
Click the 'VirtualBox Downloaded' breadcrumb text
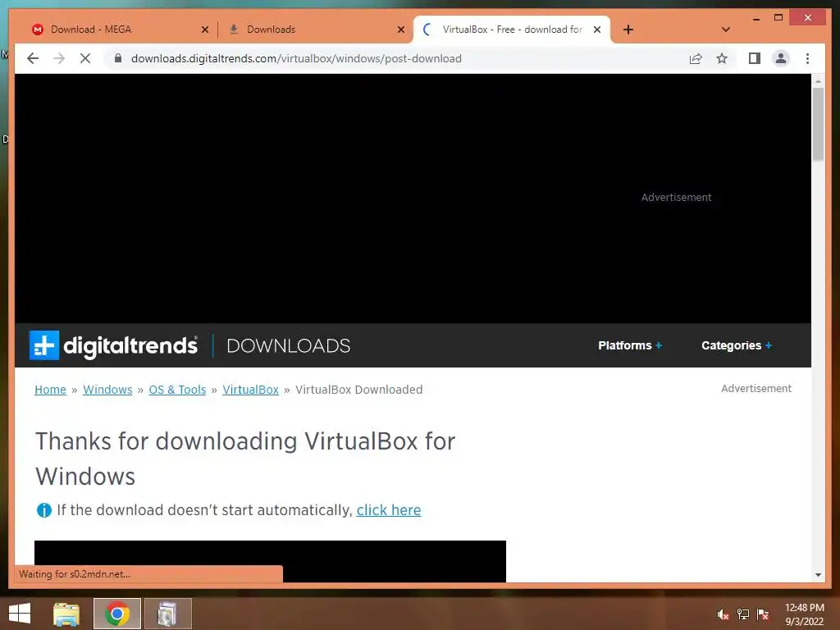[359, 390]
